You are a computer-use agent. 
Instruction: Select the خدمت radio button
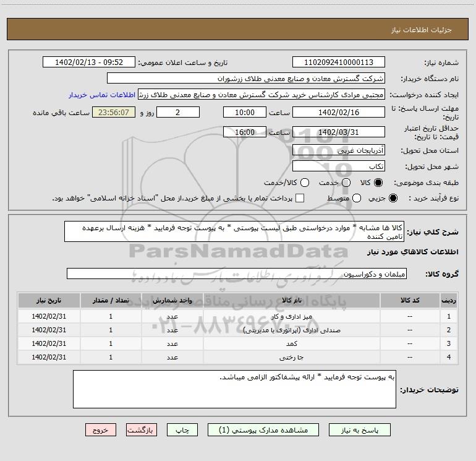346,183
